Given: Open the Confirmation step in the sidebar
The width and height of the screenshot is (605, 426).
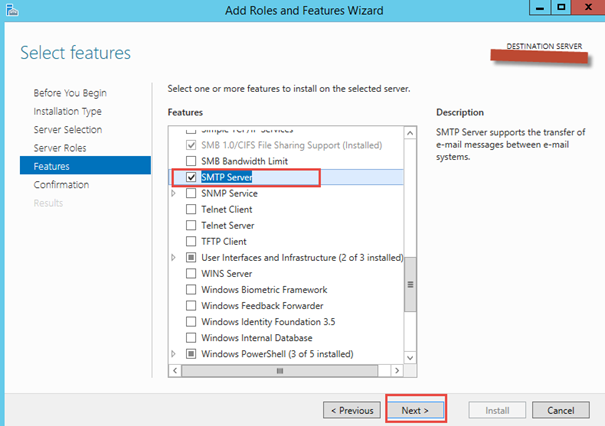Looking at the screenshot, I should pyautogui.click(x=60, y=185).
